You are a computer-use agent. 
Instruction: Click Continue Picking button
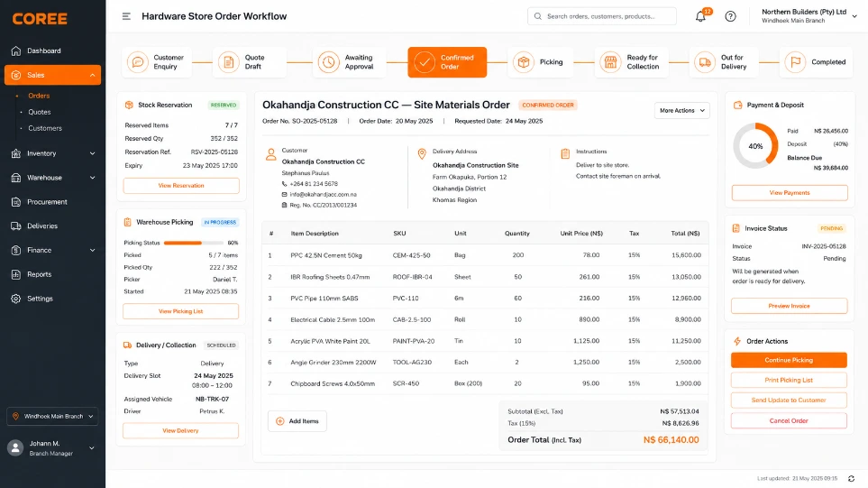click(x=789, y=360)
